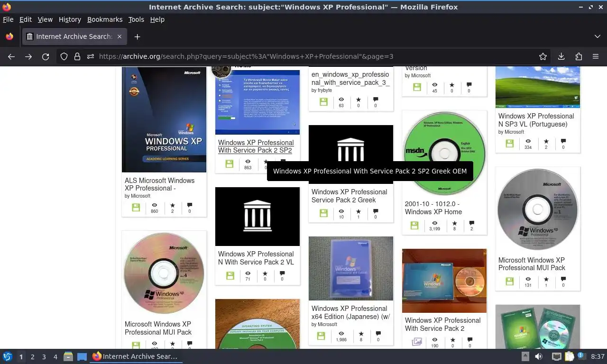Screen dimensions: 607x364
Task: Click the clock showing 8:37 in the tray
Action: pos(598,356)
